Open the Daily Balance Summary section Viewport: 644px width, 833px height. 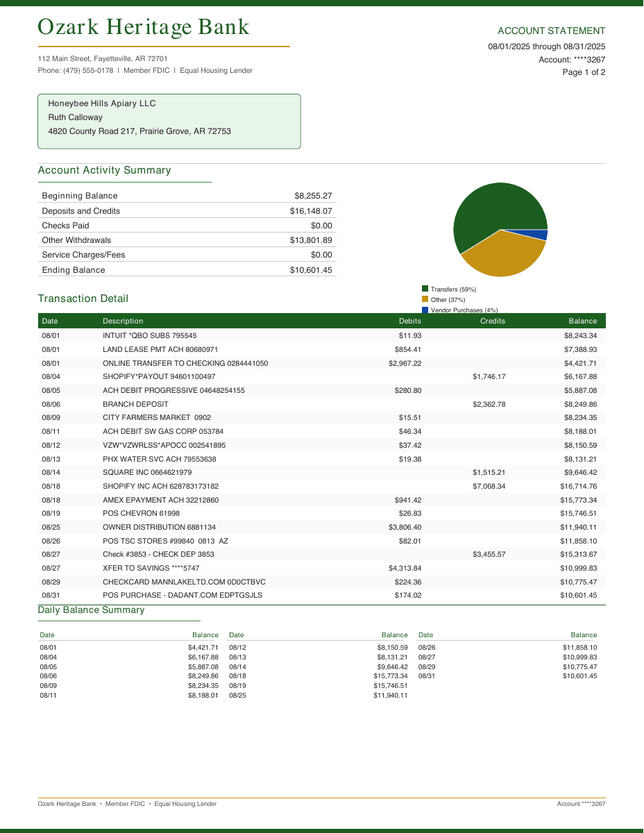[91, 610]
